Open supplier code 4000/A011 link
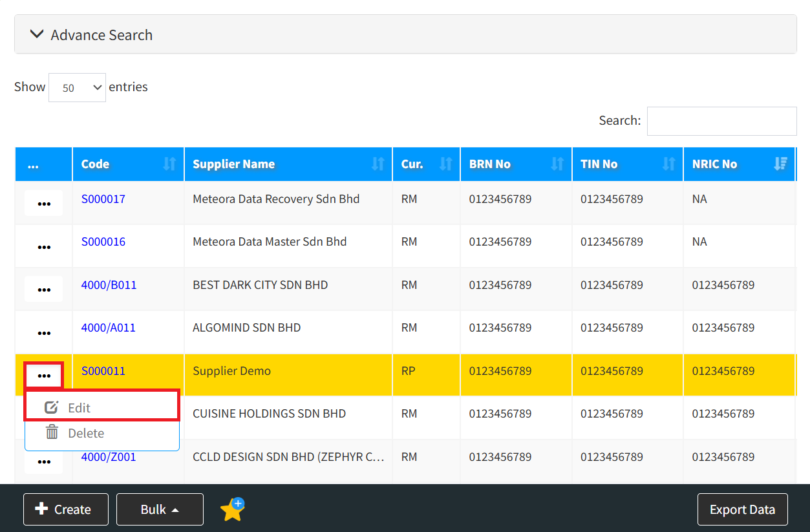810x532 pixels. (x=108, y=328)
